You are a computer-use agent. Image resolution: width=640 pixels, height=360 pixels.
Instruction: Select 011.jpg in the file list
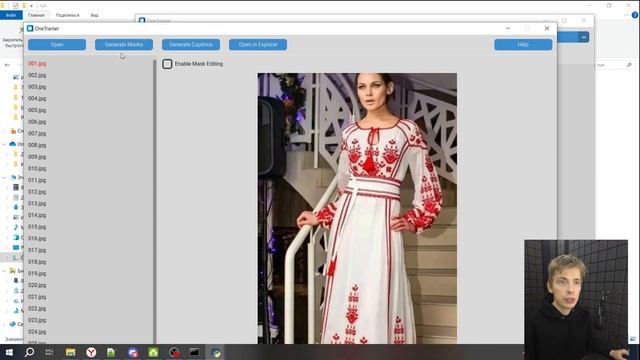[x=37, y=180]
